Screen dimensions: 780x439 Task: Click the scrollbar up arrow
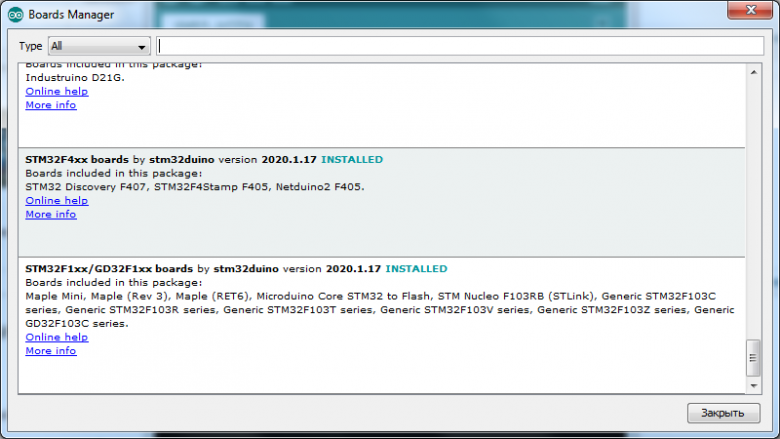click(754, 73)
